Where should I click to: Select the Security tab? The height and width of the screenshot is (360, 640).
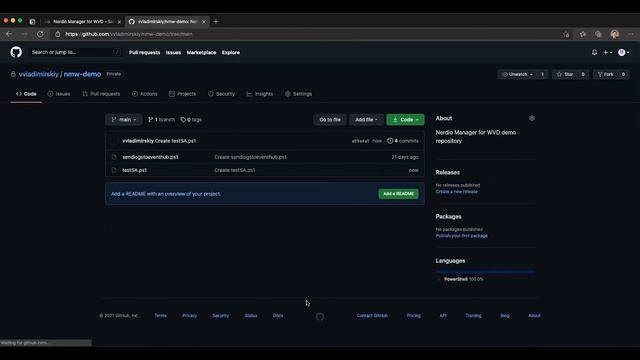(x=221, y=94)
